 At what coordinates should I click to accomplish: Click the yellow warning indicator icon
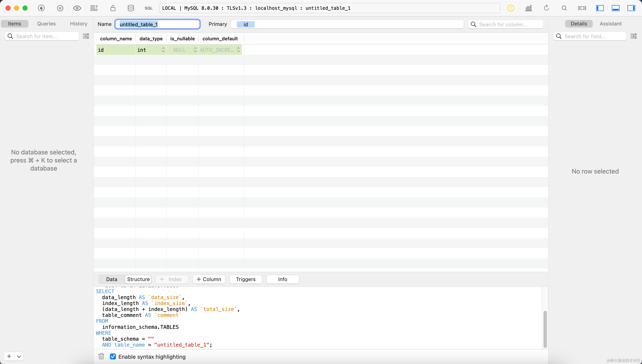pos(511,8)
